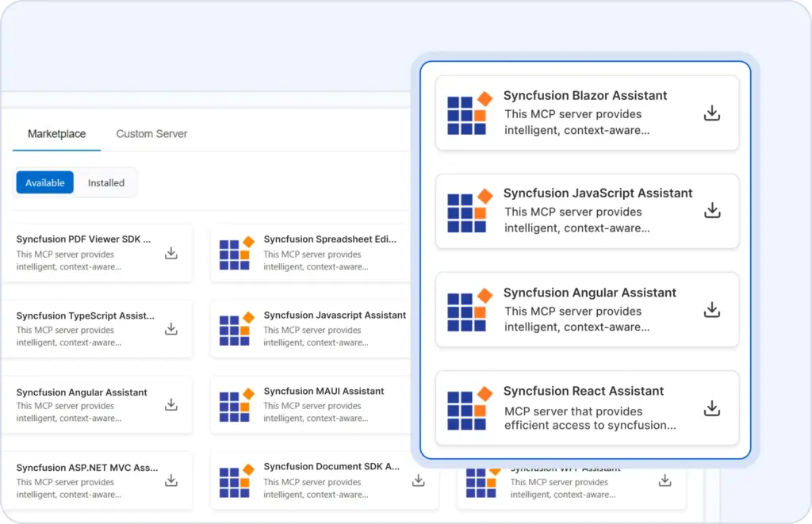Show Available servers filter

[45, 183]
